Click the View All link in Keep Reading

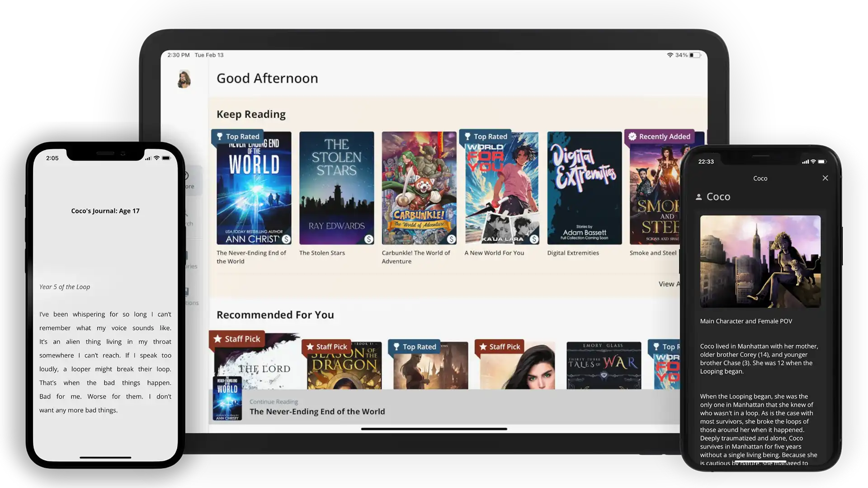[669, 284]
